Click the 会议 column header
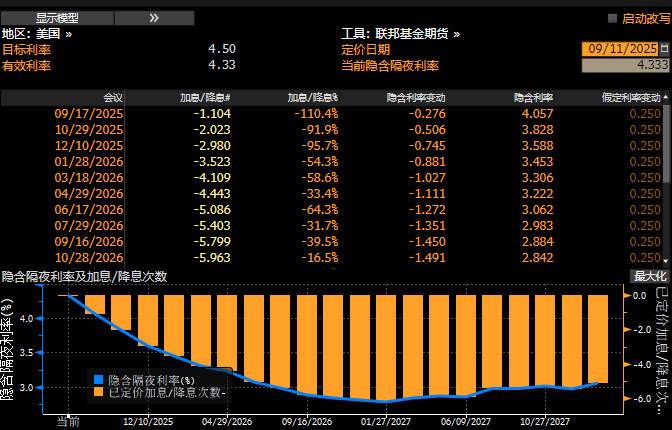Screen dimensions: 672x430 [x=112, y=98]
